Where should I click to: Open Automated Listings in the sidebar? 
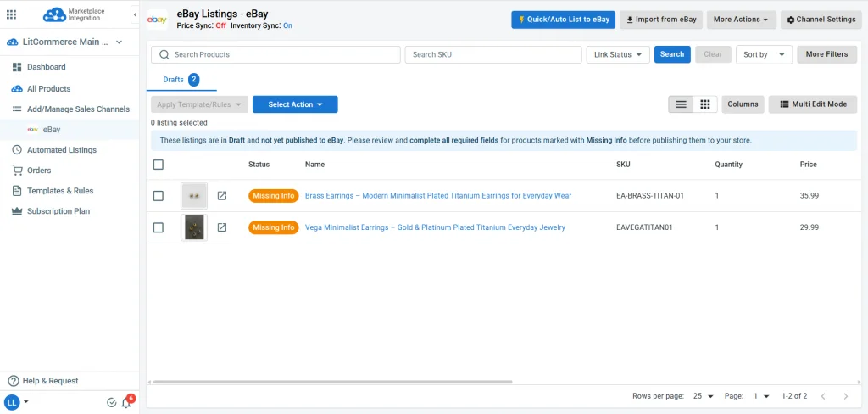coord(61,149)
